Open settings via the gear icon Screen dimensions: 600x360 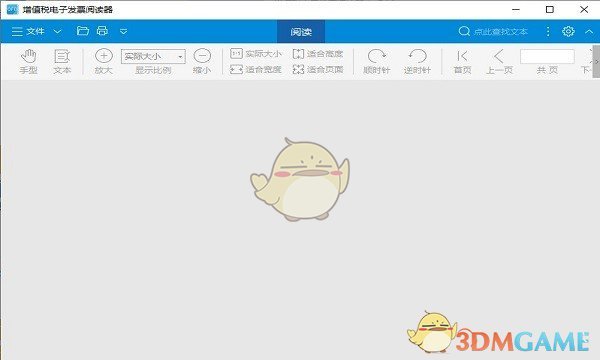568,31
